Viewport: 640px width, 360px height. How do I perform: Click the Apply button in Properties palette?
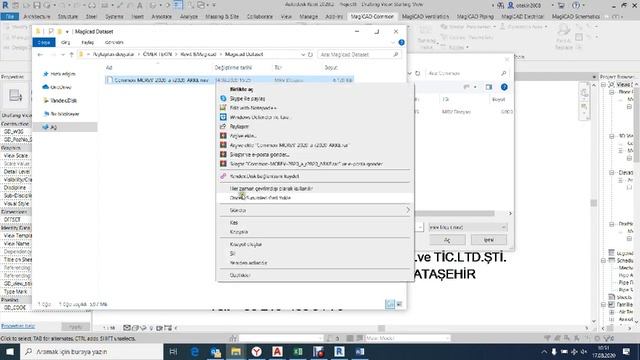pos(76,327)
